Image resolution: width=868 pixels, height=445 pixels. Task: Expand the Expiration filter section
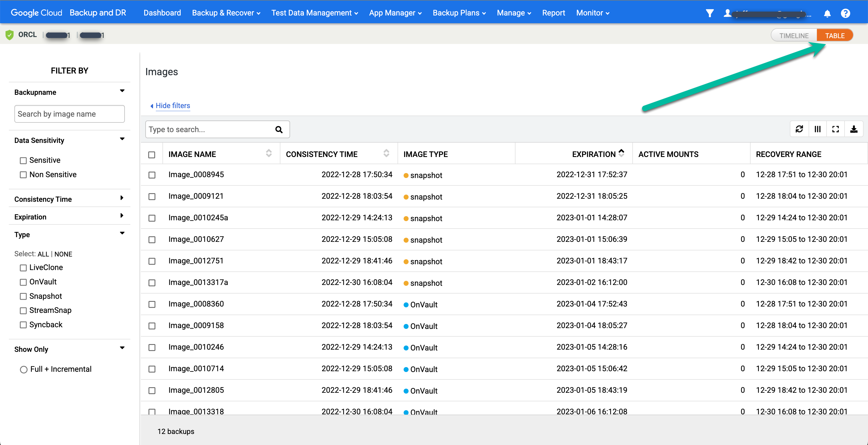69,216
